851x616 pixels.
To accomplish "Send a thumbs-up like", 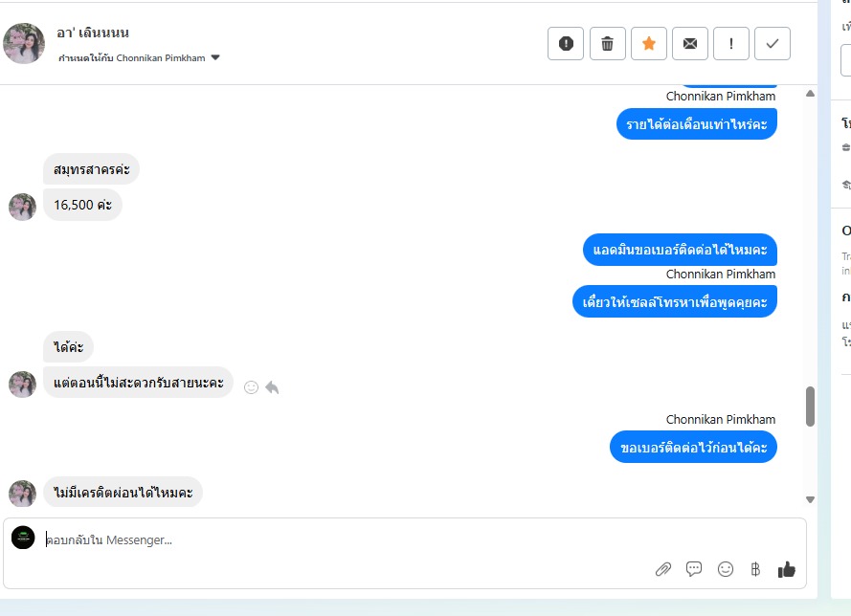I will tap(787, 569).
